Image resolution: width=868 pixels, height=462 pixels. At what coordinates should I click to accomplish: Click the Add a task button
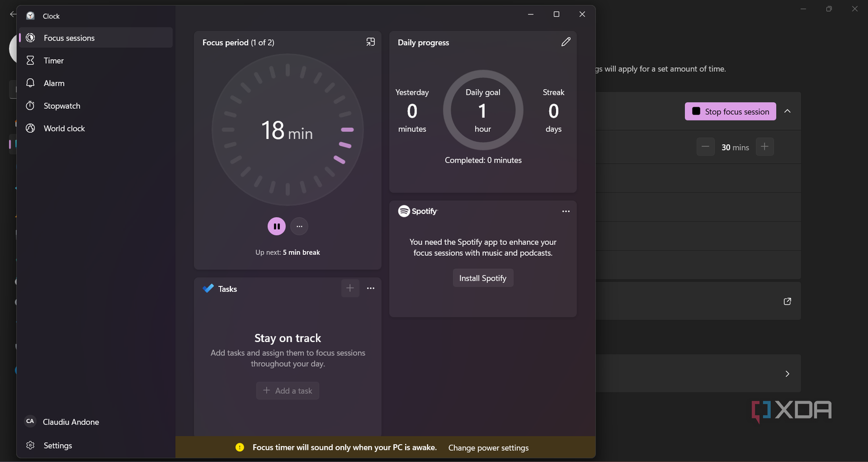(288, 391)
